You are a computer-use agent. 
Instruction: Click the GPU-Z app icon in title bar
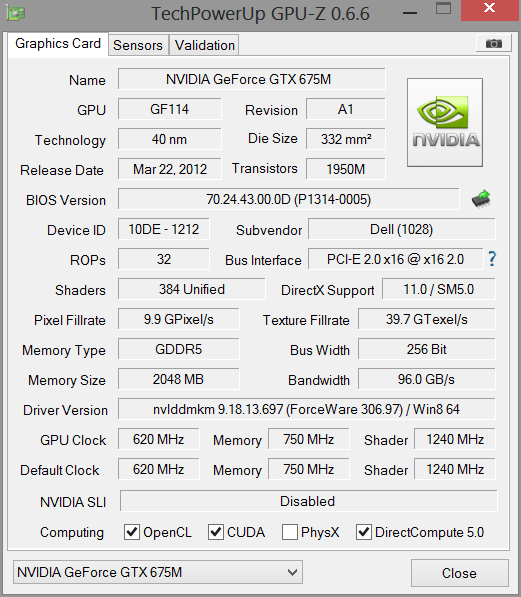point(16,14)
